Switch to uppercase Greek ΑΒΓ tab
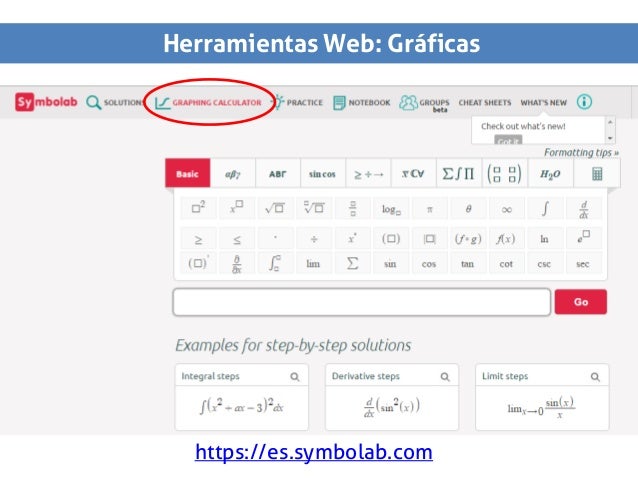Screen dimensions: 638x479 click(x=278, y=173)
